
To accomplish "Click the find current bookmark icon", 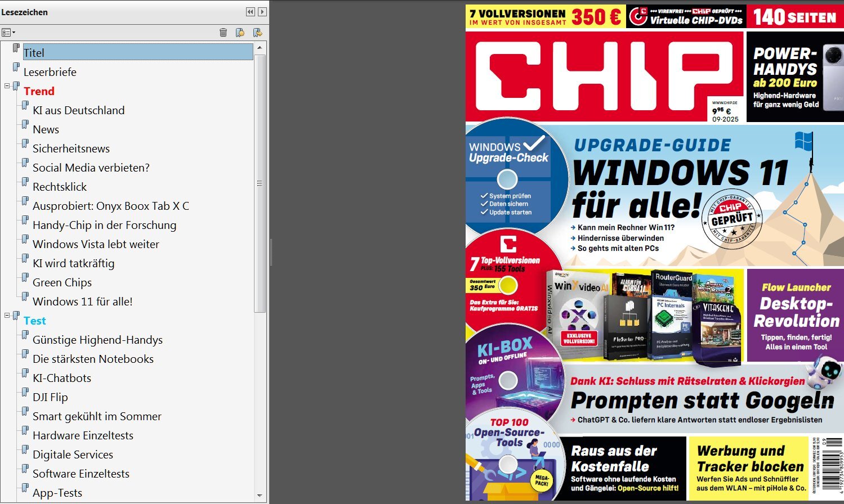I will coord(258,33).
